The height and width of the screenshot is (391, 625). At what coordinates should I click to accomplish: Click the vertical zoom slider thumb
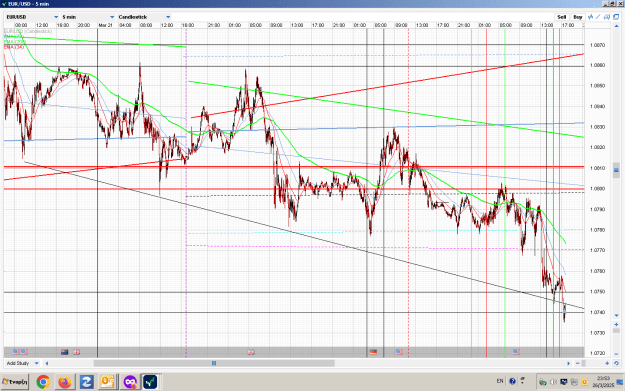616,331
